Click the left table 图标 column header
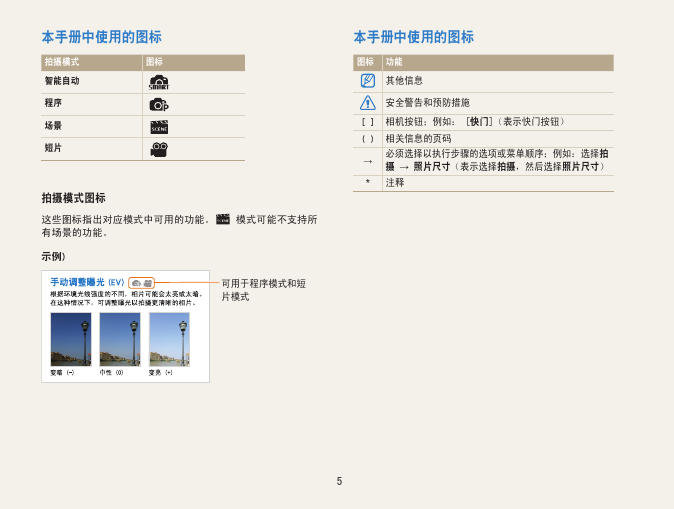 point(154,62)
